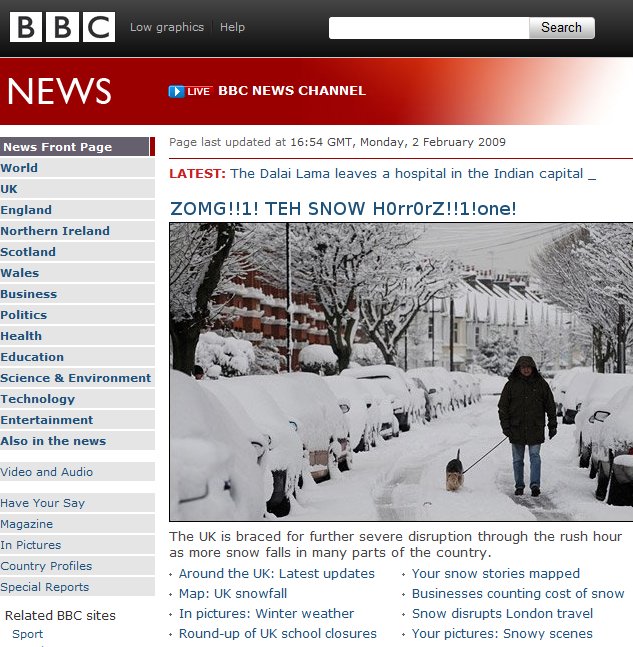Open Map: UK snowfall link
Image resolution: width=633 pixels, height=647 pixels.
pos(233,593)
